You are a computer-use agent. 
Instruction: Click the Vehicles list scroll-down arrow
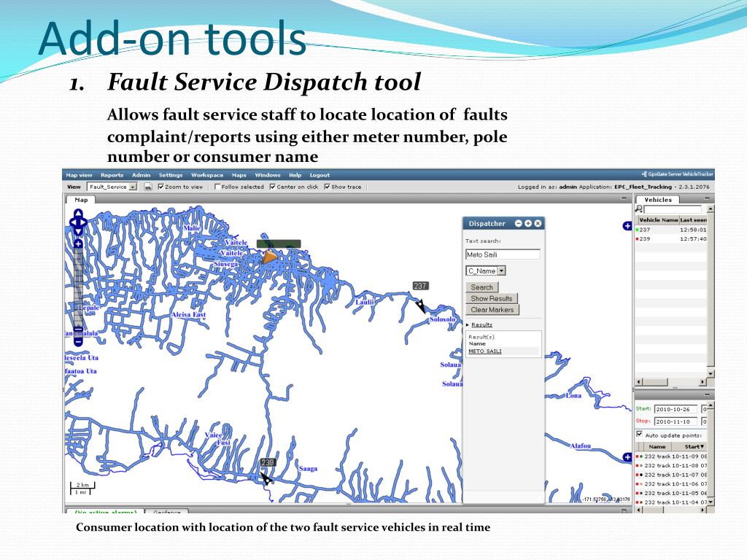click(711, 374)
